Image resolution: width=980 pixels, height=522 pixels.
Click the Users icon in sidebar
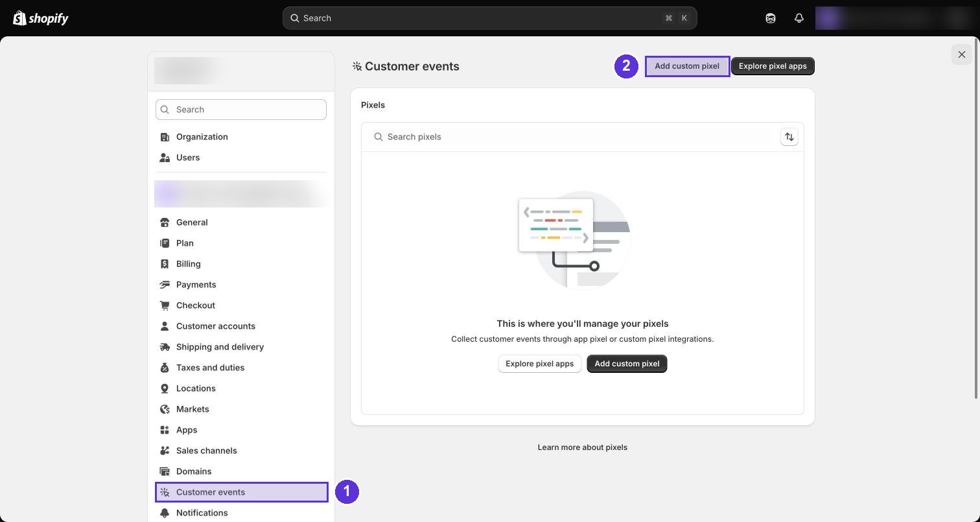tap(165, 158)
